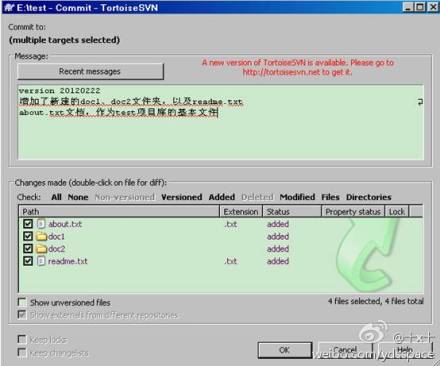
Task: Click the doc1 folder icon
Action: (x=41, y=236)
